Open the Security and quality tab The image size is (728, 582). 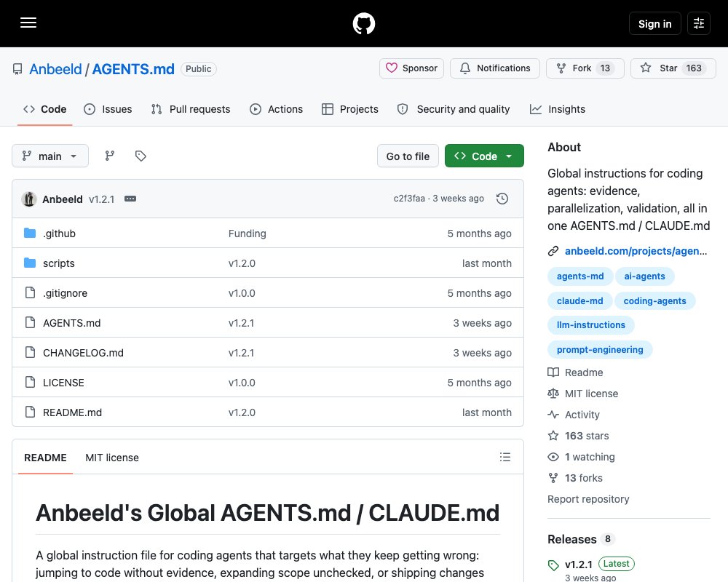(x=454, y=109)
